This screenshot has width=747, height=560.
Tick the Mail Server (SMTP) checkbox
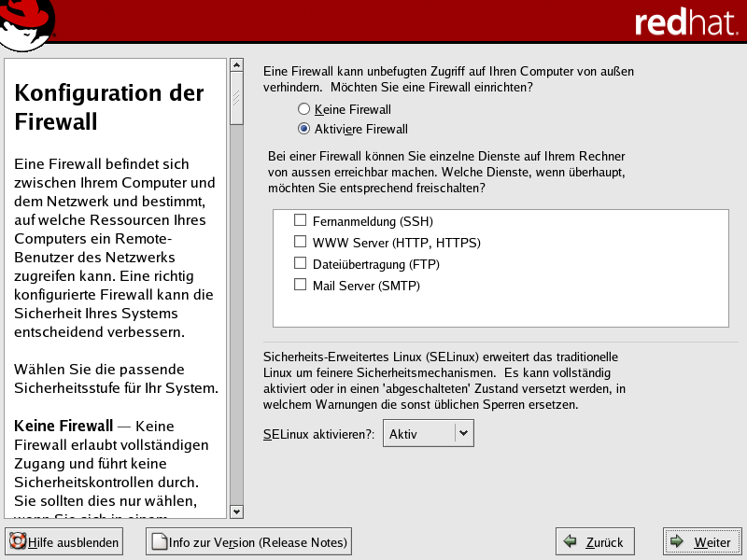click(x=301, y=285)
